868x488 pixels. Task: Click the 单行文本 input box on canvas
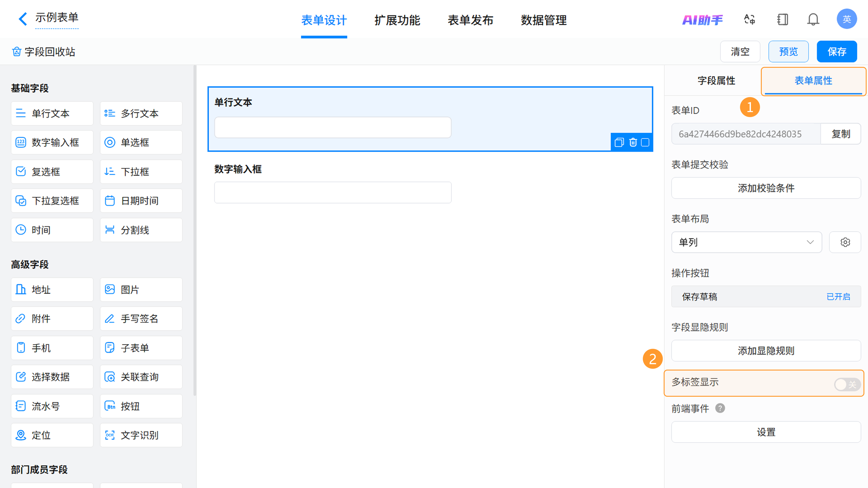(x=333, y=127)
